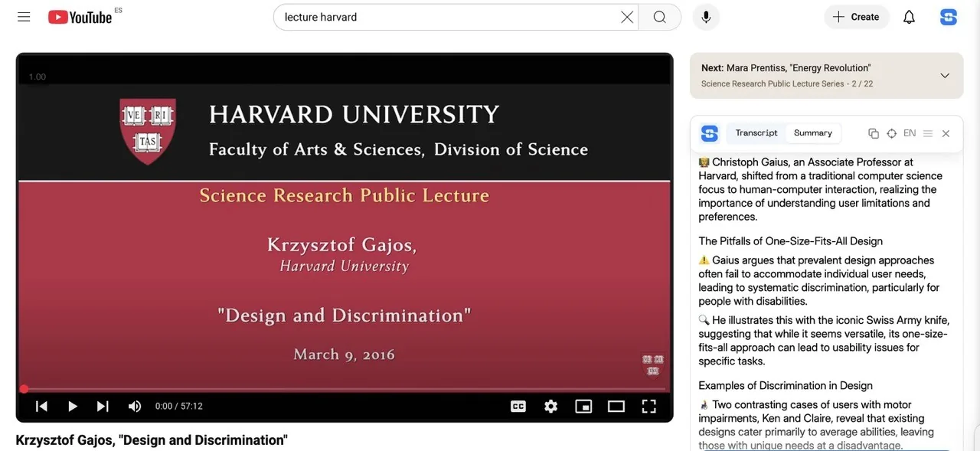The image size is (980, 451).
Task: Close the summary panel
Action: 946,133
